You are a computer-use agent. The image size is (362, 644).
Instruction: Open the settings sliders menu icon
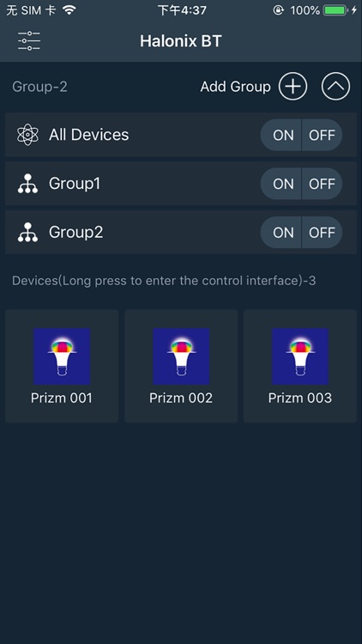pyautogui.click(x=28, y=40)
